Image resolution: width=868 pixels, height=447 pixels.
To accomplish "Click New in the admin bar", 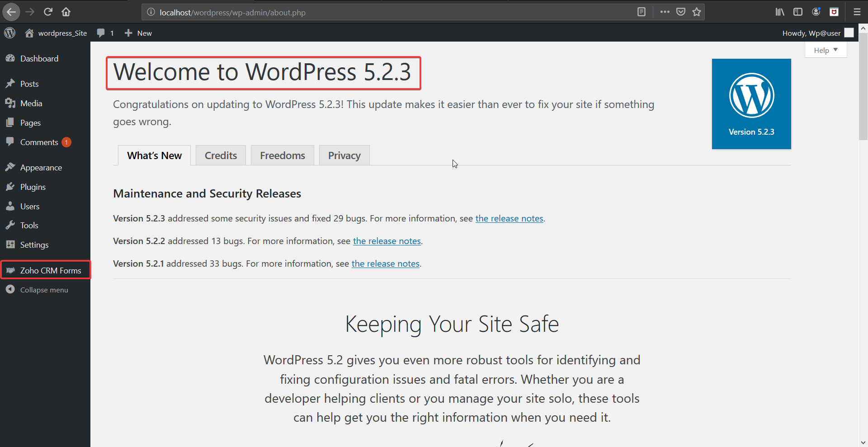I will 145,33.
